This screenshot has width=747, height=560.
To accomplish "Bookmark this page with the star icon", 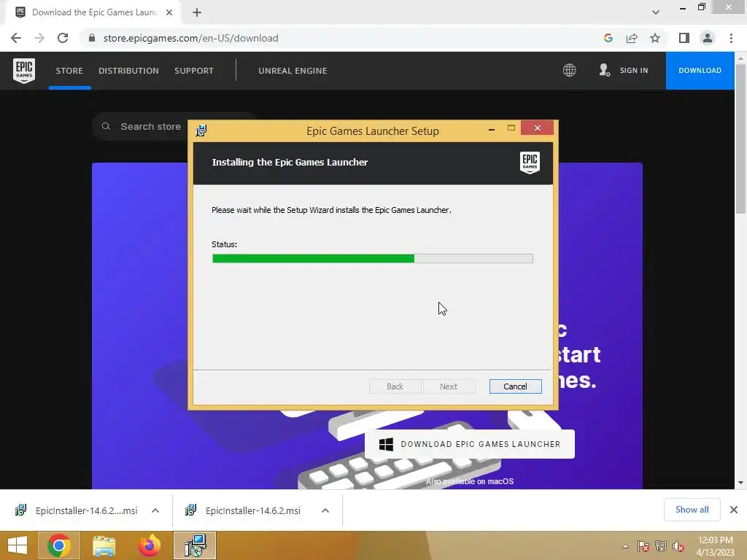I will (x=655, y=38).
